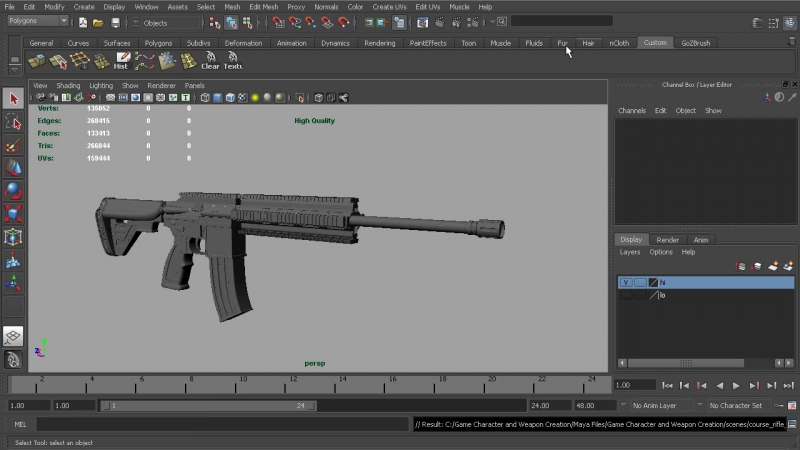Open render view clapperboard icon
800x450 pixels.
point(422,22)
